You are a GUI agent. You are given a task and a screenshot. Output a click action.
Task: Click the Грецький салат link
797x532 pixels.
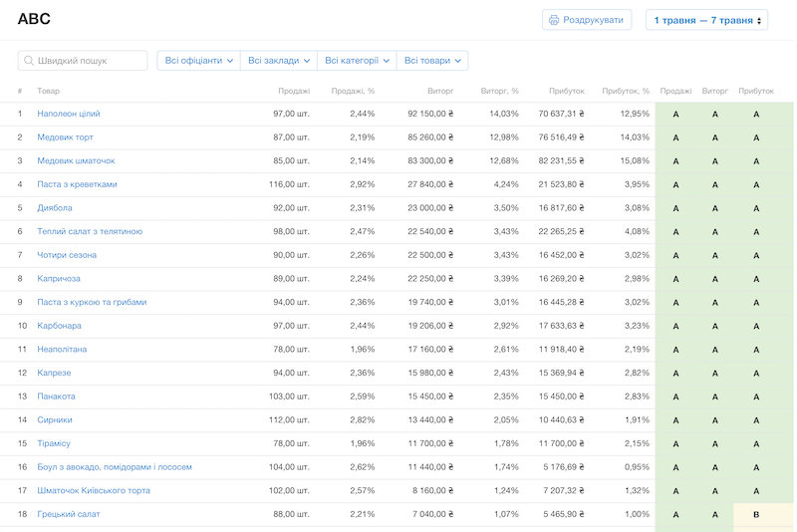click(69, 514)
